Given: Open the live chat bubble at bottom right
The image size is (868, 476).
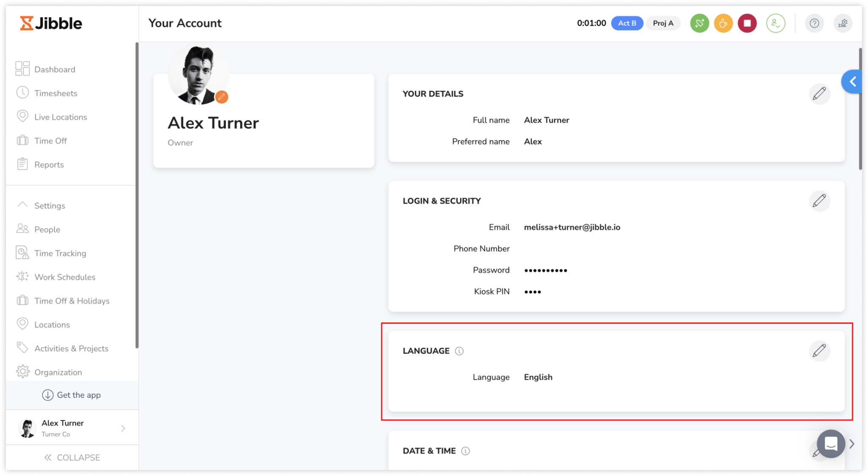Looking at the screenshot, I should [831, 444].
